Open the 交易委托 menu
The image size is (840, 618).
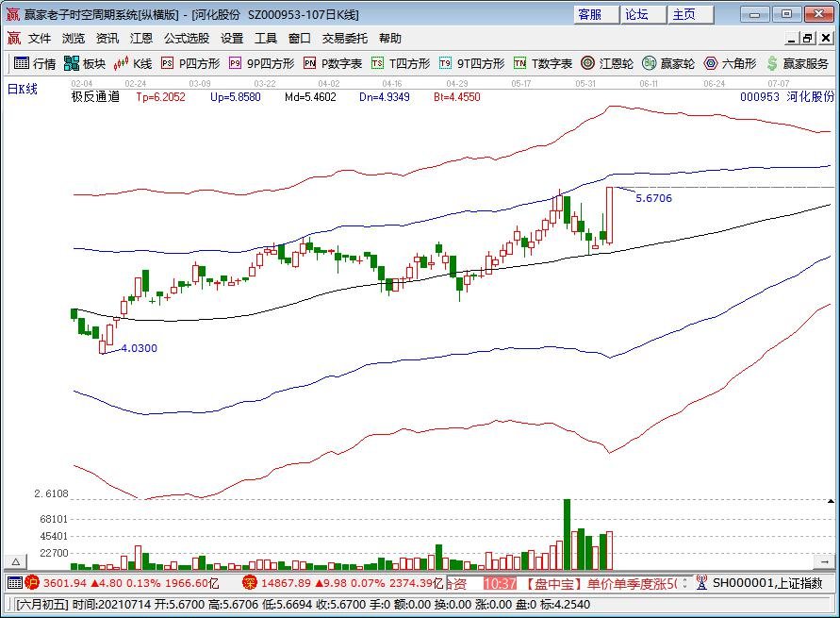pos(344,39)
